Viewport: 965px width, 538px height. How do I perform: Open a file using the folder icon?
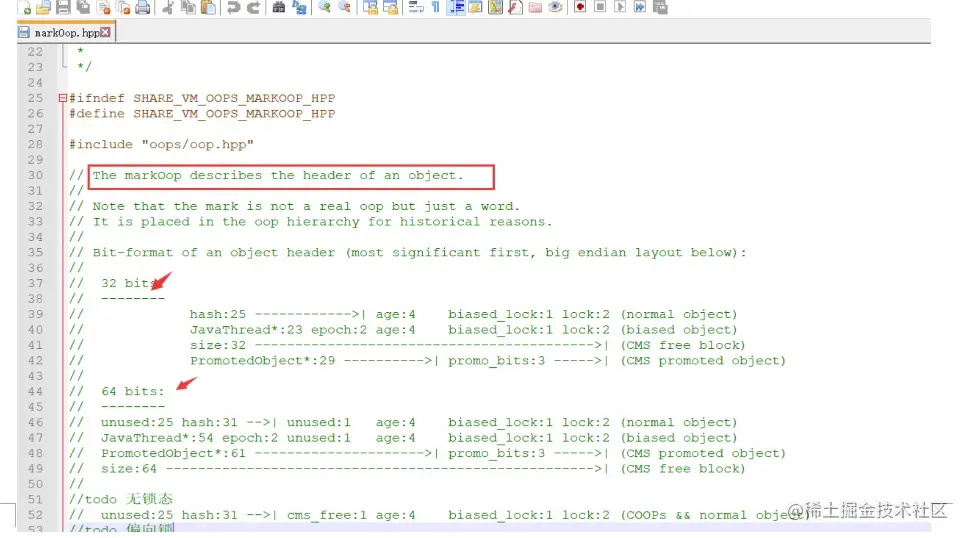pos(43,7)
